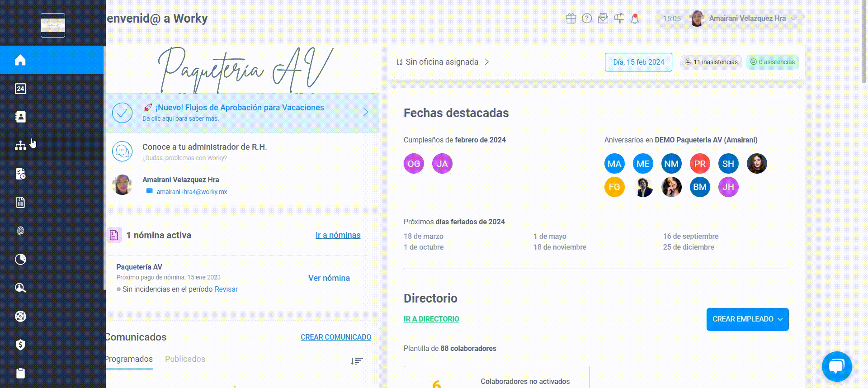Open the organization chart icon in sidebar

pos(20,146)
